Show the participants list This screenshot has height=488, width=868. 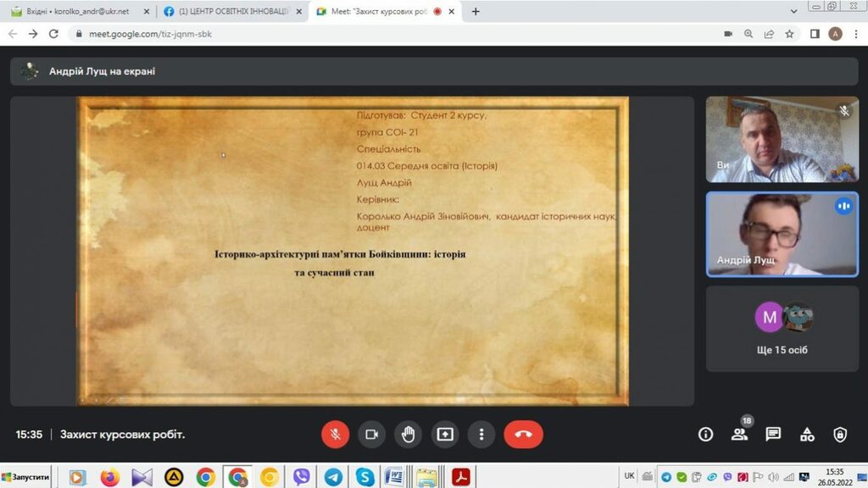(739, 435)
